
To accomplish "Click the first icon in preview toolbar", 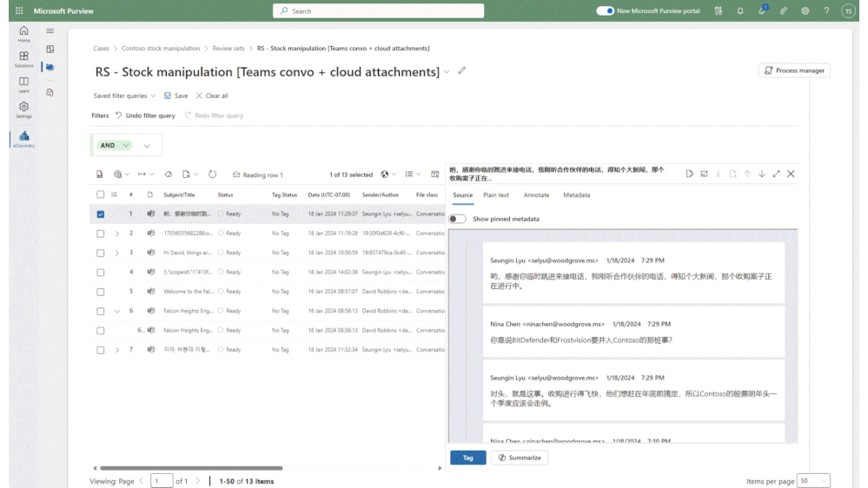I will coord(689,174).
